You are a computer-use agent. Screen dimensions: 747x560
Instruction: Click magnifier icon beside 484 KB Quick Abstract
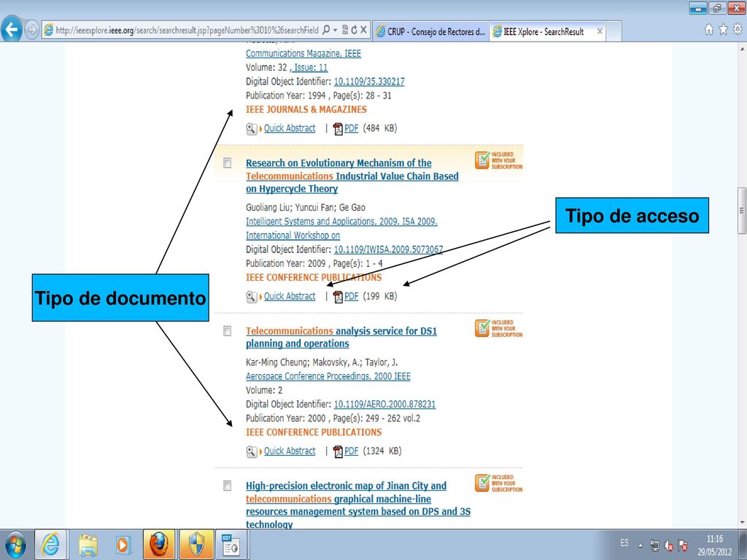click(252, 128)
